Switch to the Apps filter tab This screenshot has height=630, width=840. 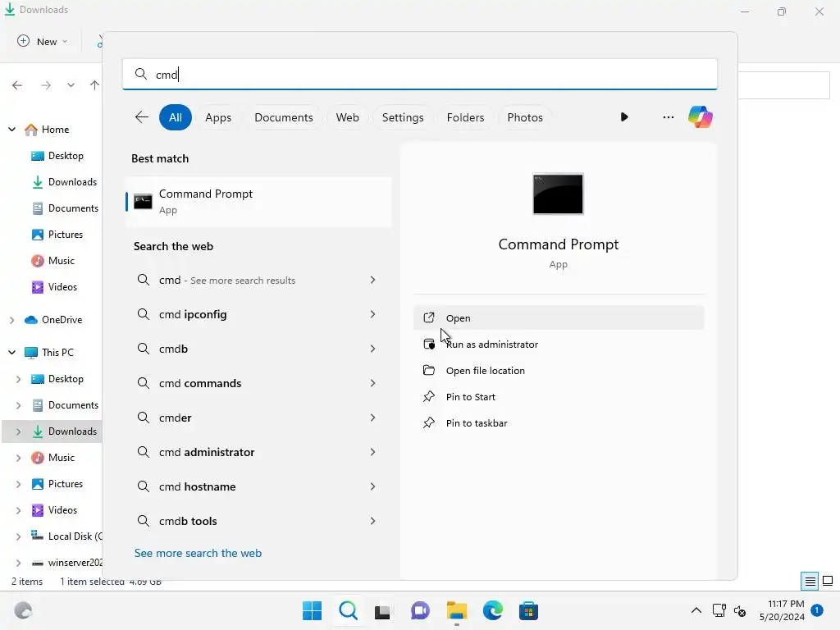[218, 117]
